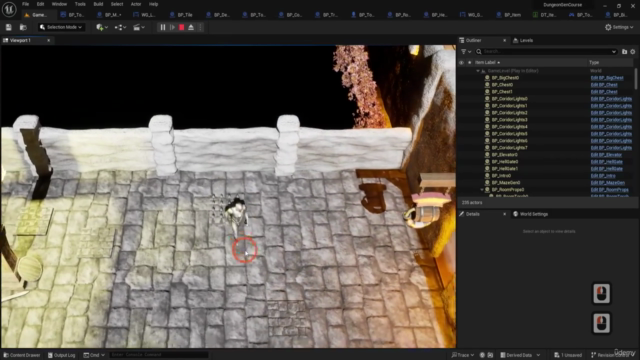Open the Outliner filter options
The width and height of the screenshot is (640, 360).
tap(466, 51)
